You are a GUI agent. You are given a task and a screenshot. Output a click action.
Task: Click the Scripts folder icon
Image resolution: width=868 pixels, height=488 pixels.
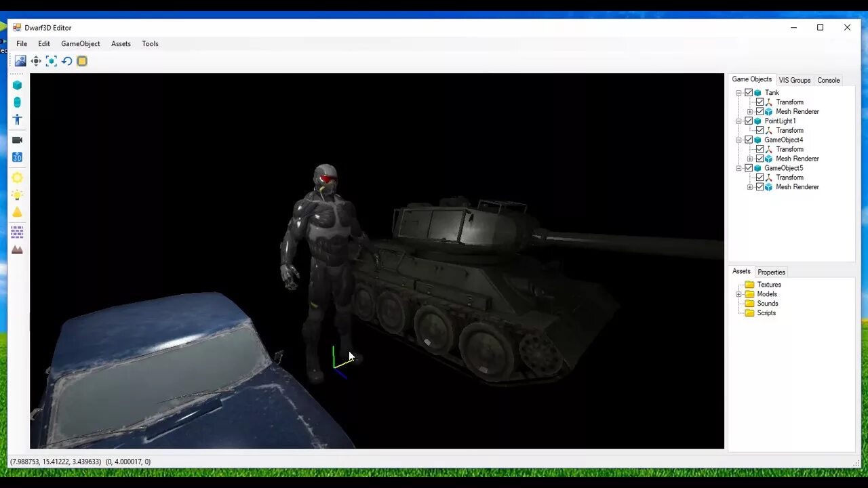tap(749, 313)
